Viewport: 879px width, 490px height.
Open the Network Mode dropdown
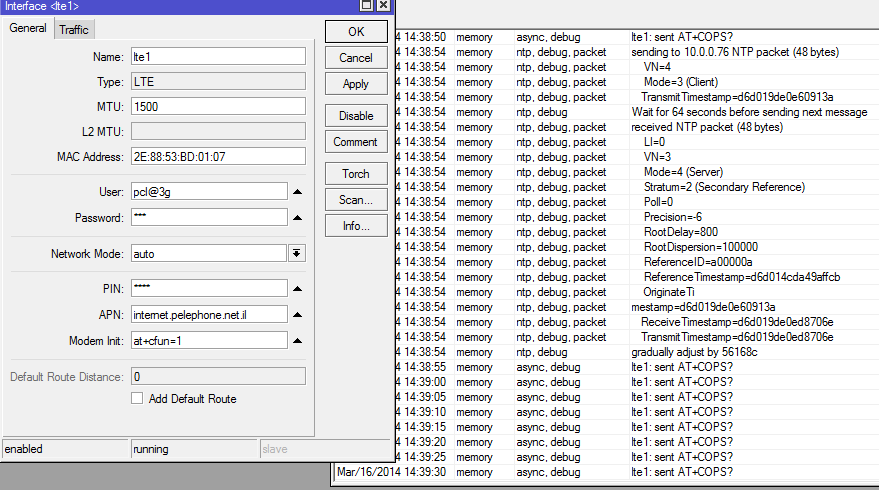click(297, 253)
